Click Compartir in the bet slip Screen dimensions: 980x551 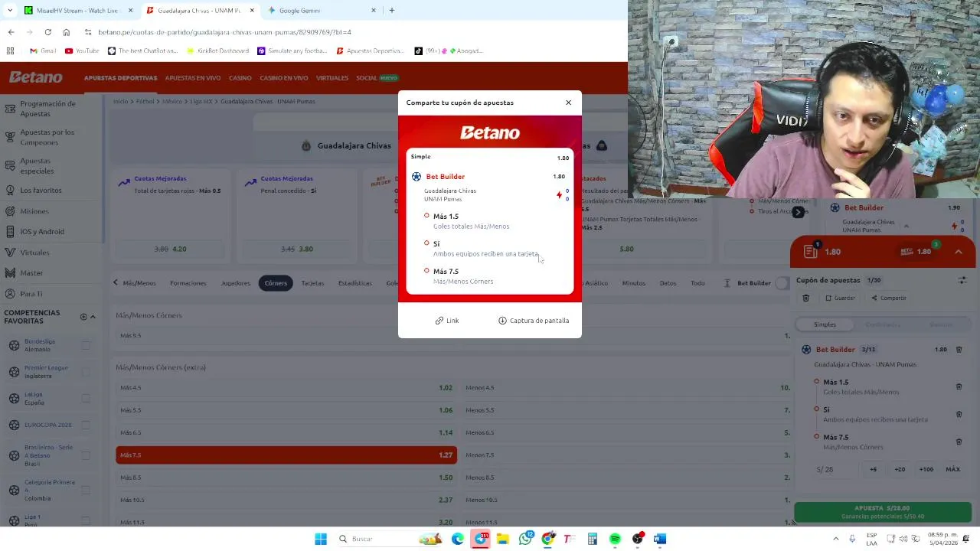[889, 298]
